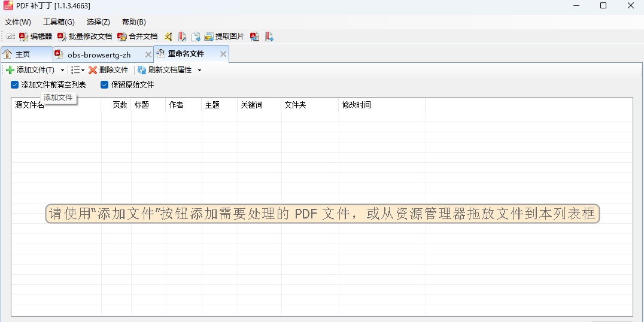The height and width of the screenshot is (322, 644).
Task: Click the 源文件名 column header
Action: pyautogui.click(x=30, y=105)
